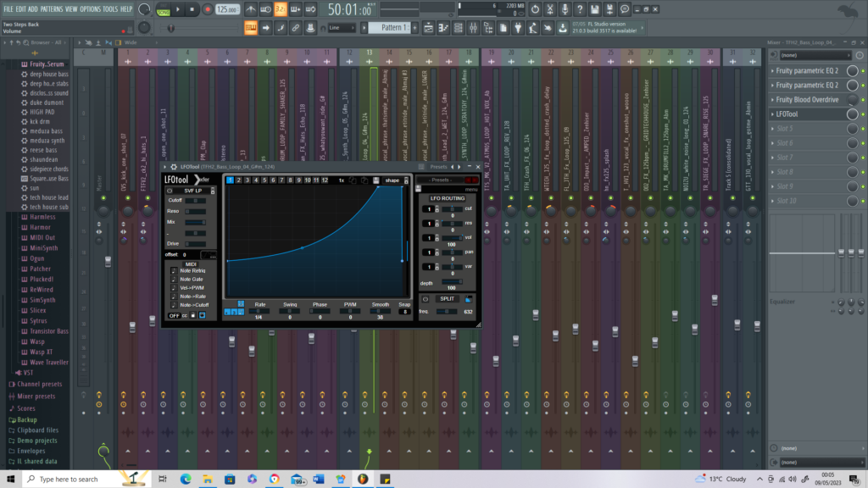Click the plug icon in the top toolbar

(x=518, y=28)
